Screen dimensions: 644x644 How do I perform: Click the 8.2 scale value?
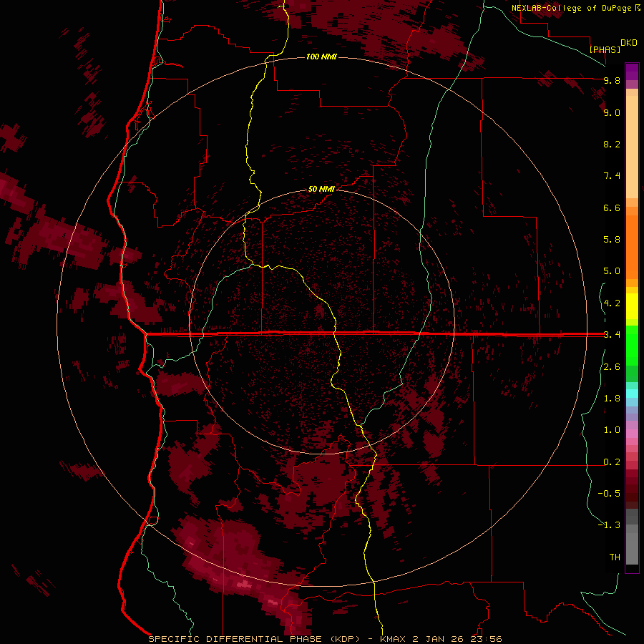tap(612, 144)
